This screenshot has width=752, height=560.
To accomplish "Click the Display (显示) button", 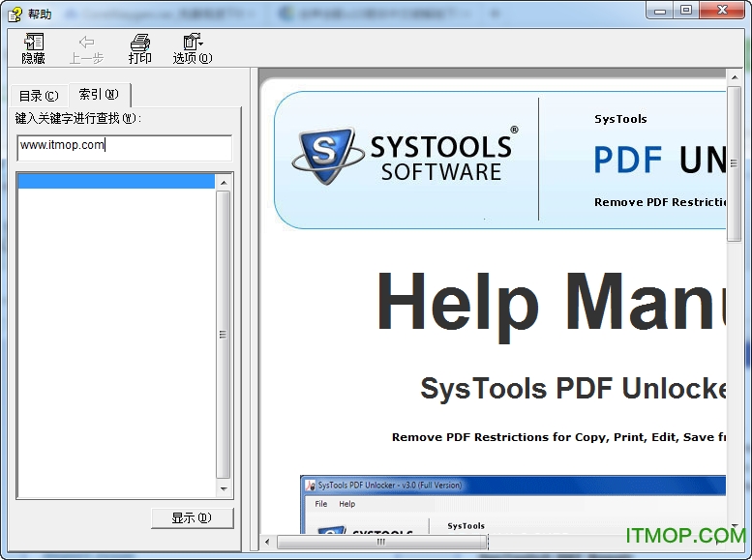I will click(193, 517).
